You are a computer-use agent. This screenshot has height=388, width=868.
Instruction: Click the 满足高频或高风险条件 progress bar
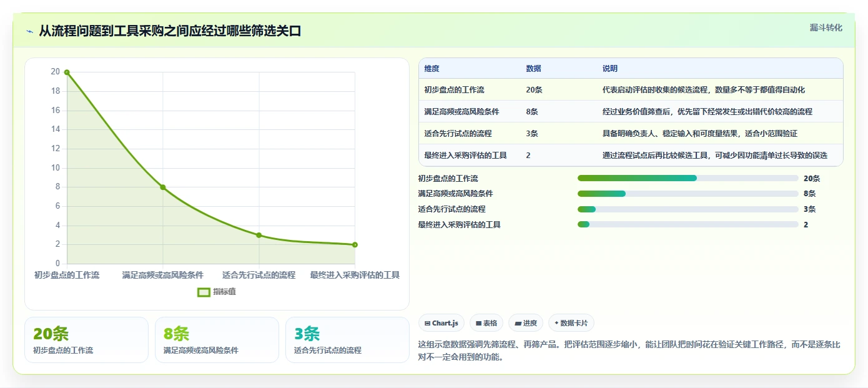point(688,194)
